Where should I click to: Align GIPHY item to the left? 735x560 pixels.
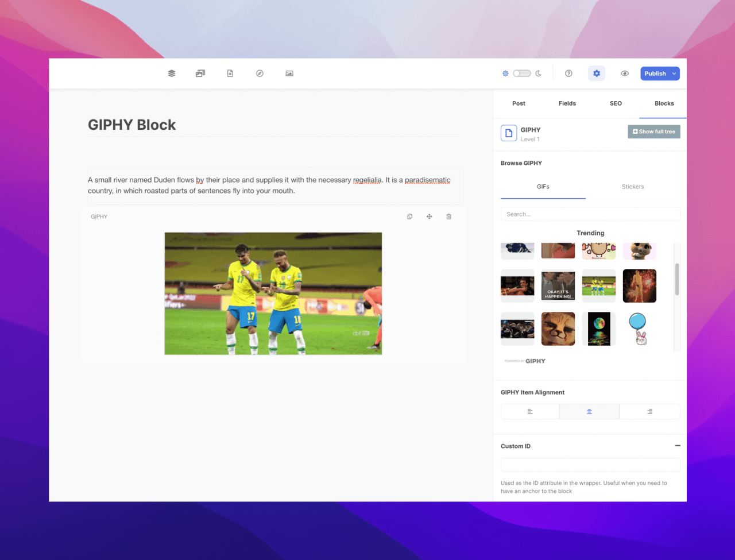click(530, 411)
